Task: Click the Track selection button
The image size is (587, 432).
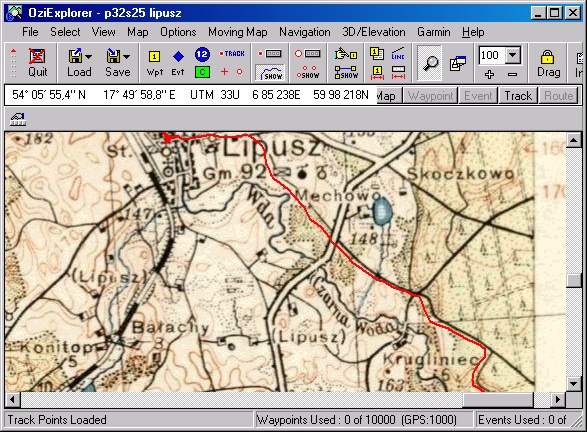Action: click(x=518, y=96)
